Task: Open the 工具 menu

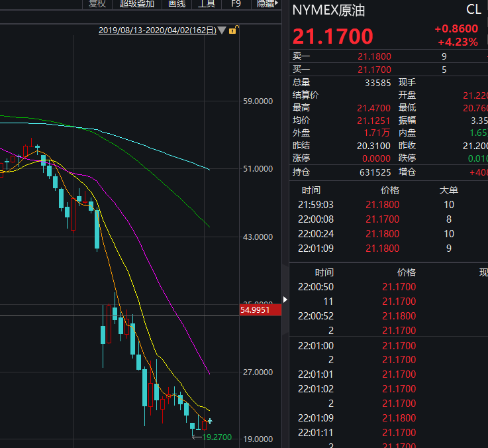Action: 207,4
